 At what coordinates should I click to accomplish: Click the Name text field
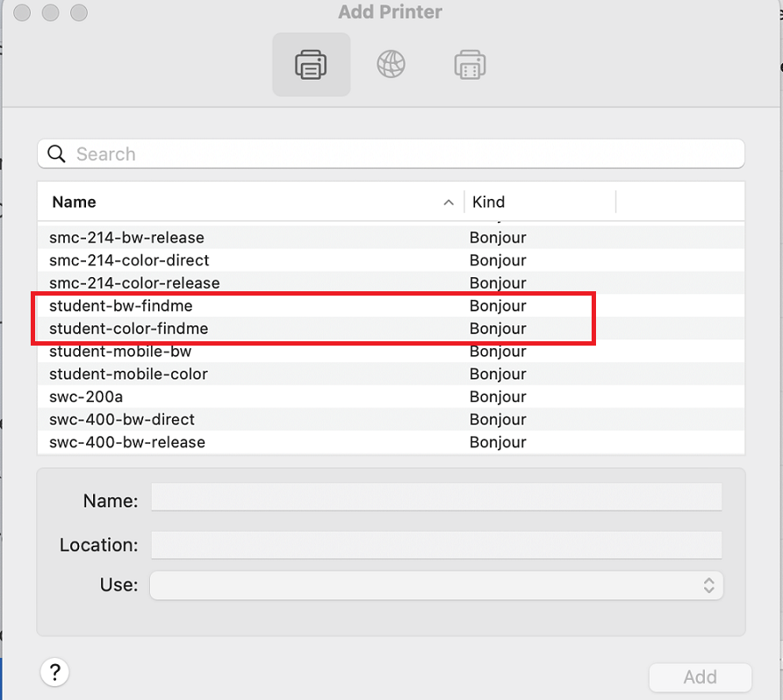click(436, 497)
